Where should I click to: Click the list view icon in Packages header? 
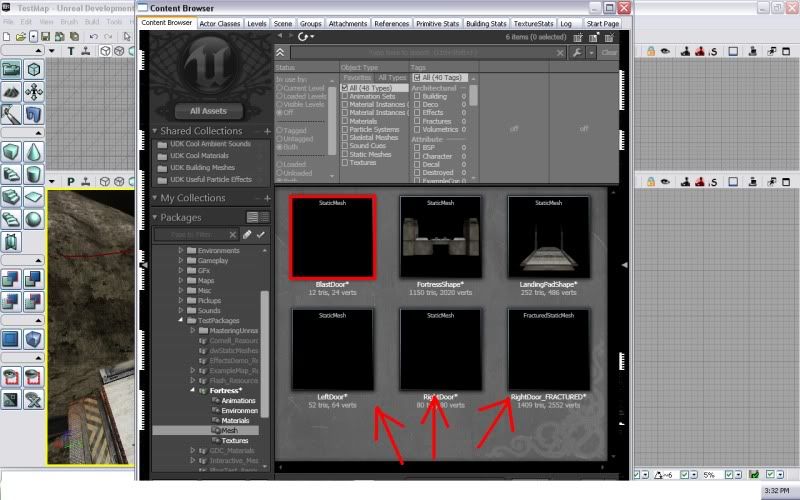[253, 217]
